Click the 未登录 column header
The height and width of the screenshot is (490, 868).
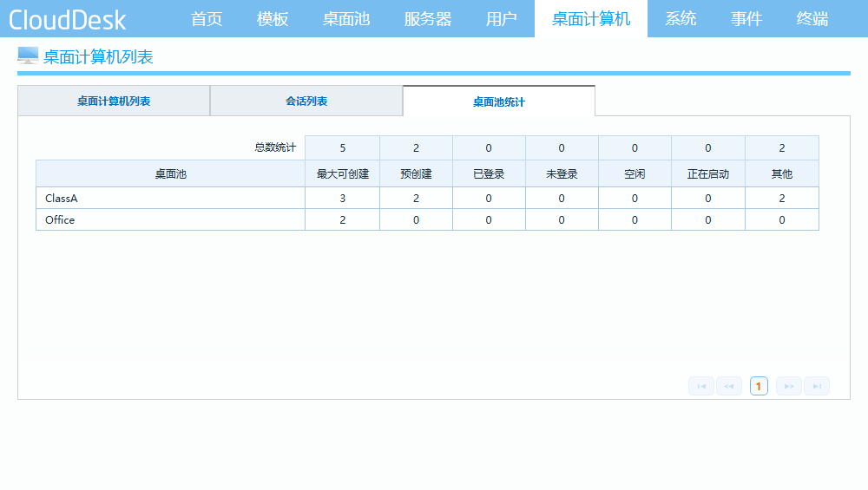[562, 173]
